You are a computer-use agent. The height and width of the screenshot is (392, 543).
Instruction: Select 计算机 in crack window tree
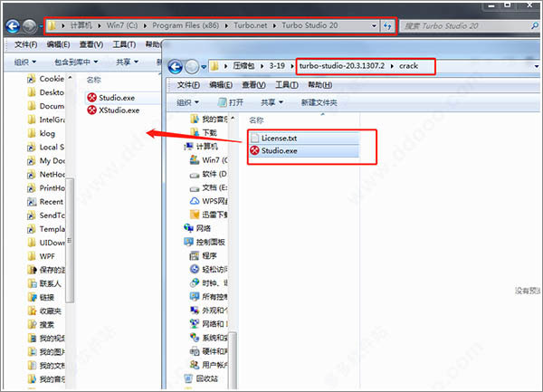coord(201,147)
